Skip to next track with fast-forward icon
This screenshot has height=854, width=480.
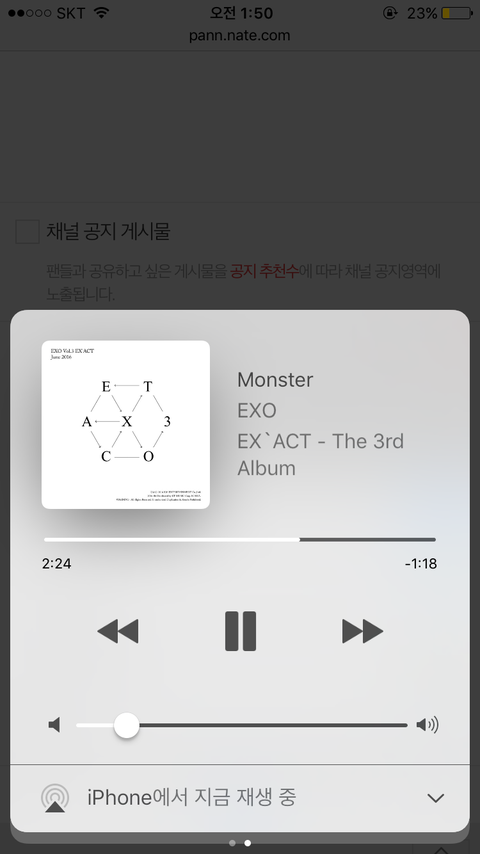click(x=362, y=631)
